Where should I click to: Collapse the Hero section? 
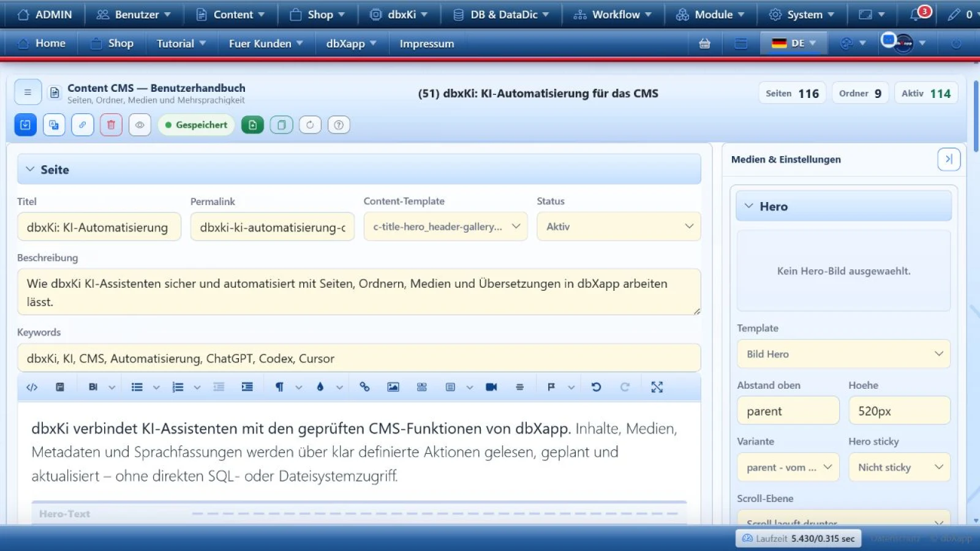tap(843, 206)
